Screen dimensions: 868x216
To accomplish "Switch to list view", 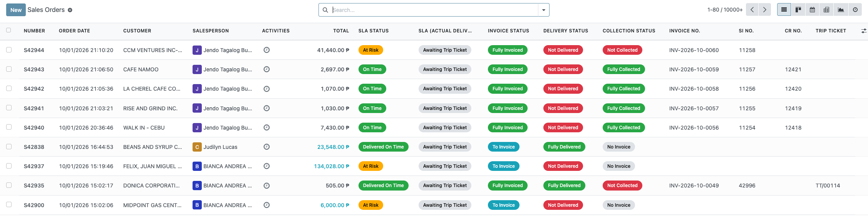I will [x=784, y=10].
